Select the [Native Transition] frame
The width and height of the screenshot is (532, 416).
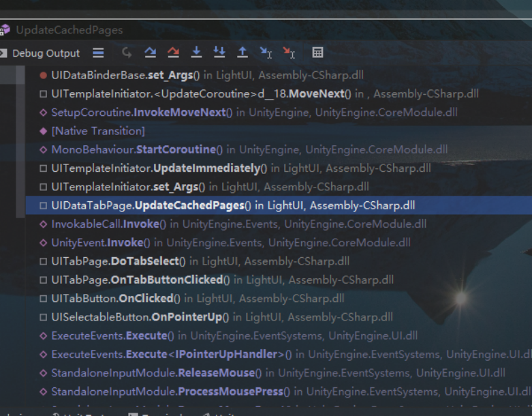click(x=279, y=131)
